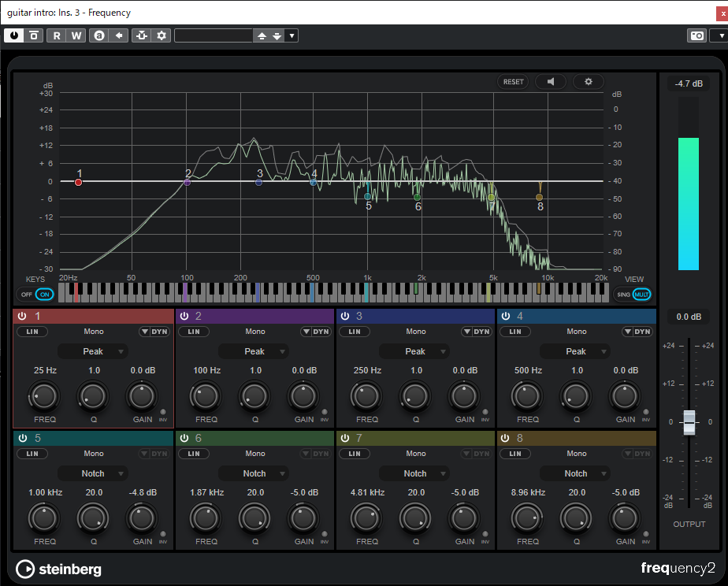Viewport: 728px width, 586px height.
Task: Click the '8.96 kHz' frequency value of band 8
Action: (x=529, y=492)
